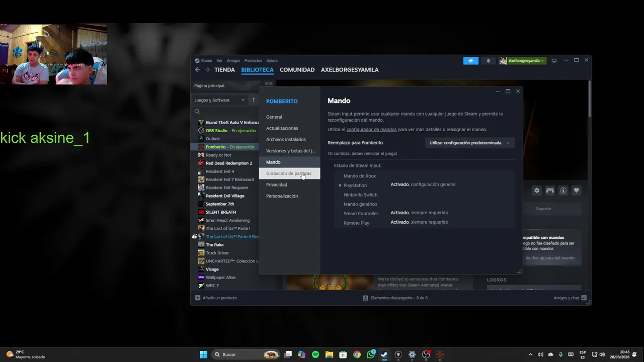Switch to the COMUNIDAD tab
The width and height of the screenshot is (644, 362).
[x=297, y=70]
